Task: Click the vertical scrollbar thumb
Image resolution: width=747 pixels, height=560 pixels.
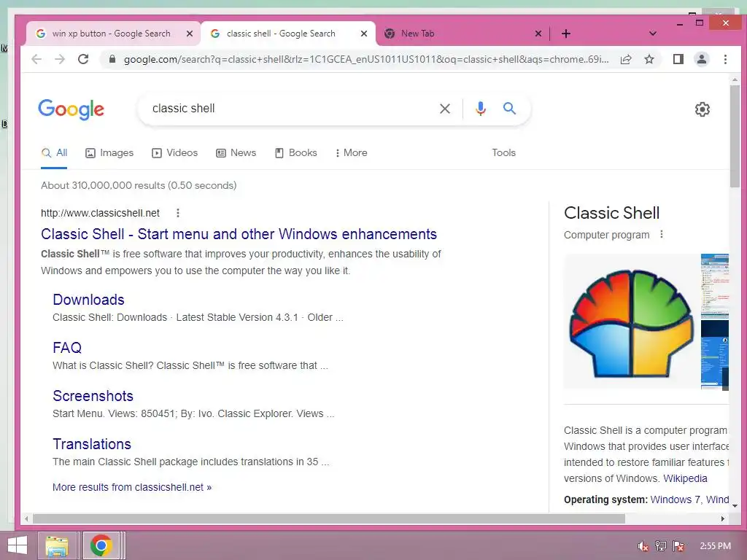Action: click(735, 136)
